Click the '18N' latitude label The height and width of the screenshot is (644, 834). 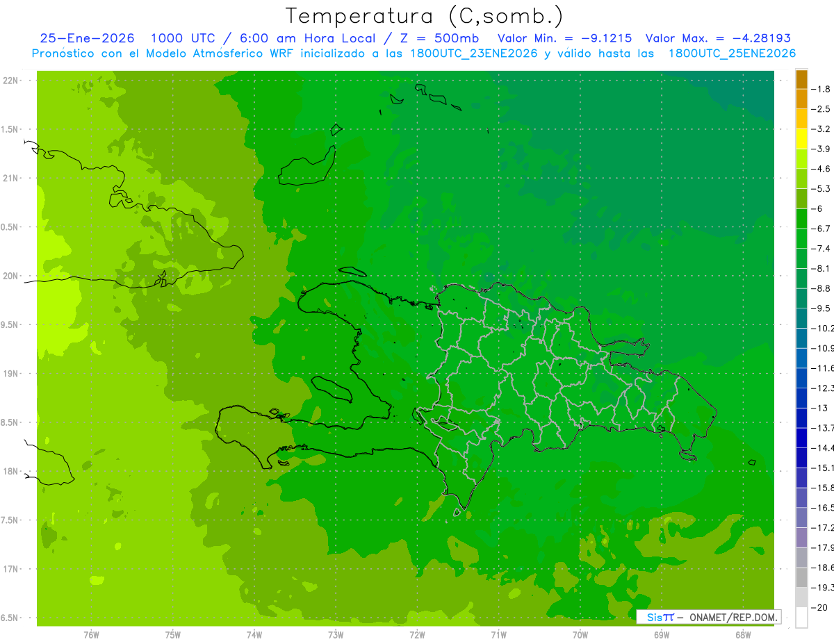tap(10, 471)
